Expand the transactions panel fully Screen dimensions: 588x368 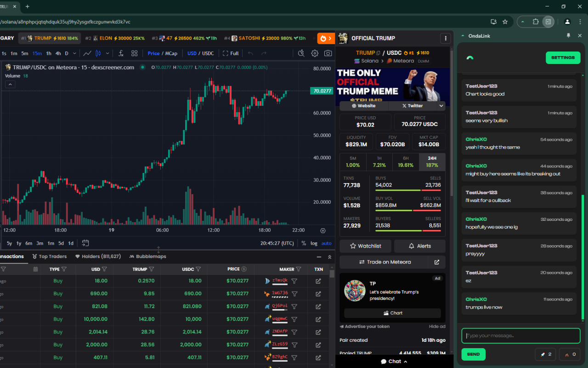click(329, 257)
